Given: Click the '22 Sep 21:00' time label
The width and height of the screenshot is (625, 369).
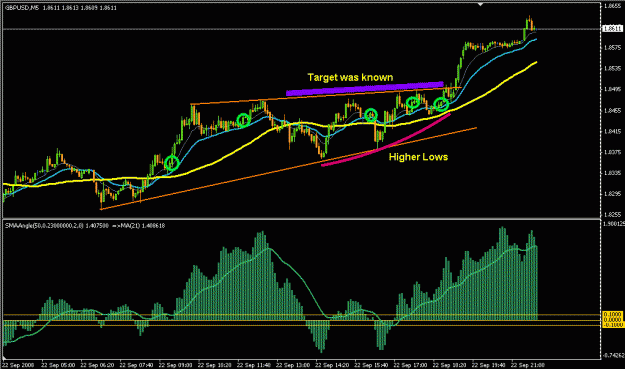Looking at the screenshot, I should point(527,365).
